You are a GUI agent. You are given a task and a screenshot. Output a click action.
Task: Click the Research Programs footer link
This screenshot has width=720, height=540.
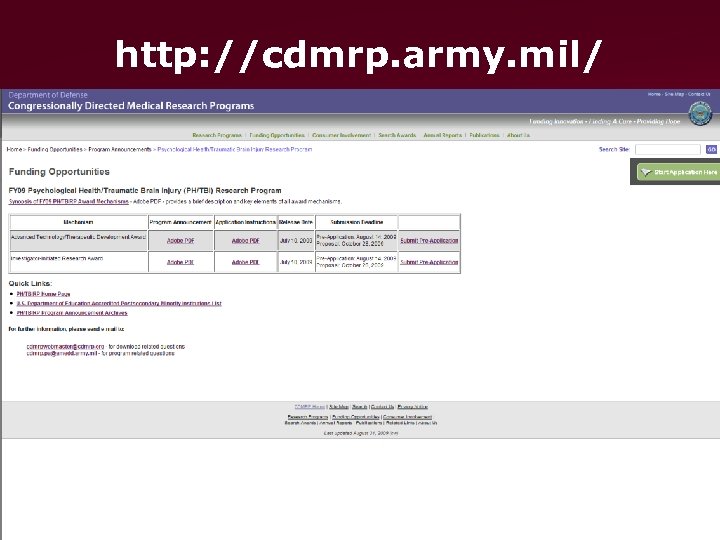pyautogui.click(x=308, y=417)
